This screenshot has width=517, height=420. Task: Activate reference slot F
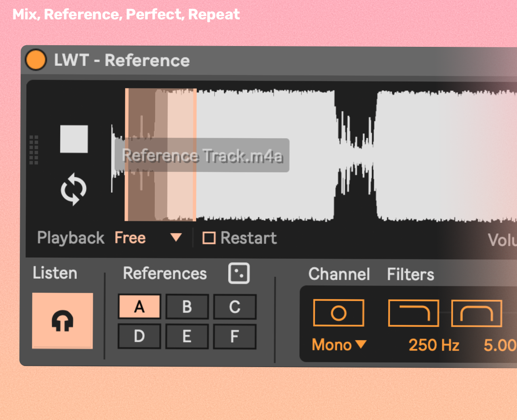[235, 336]
